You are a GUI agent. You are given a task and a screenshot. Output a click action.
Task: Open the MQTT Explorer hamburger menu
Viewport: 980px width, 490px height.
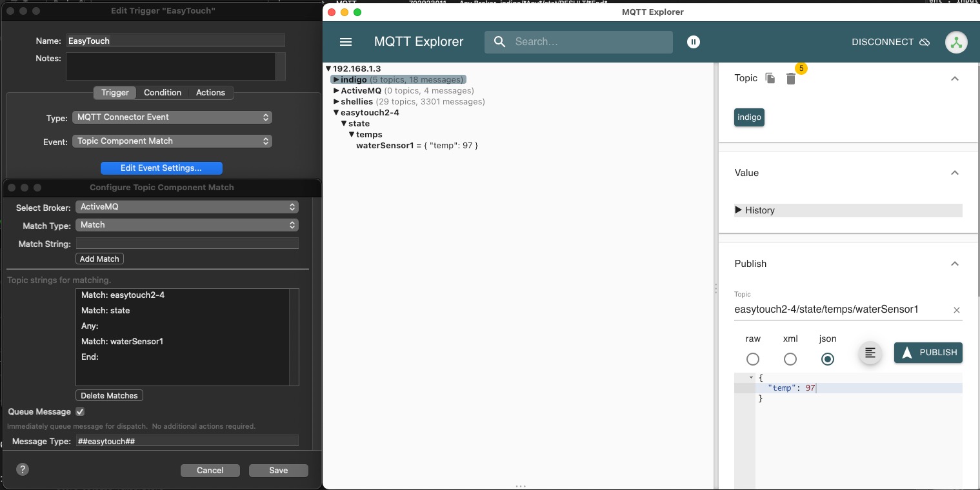point(346,42)
